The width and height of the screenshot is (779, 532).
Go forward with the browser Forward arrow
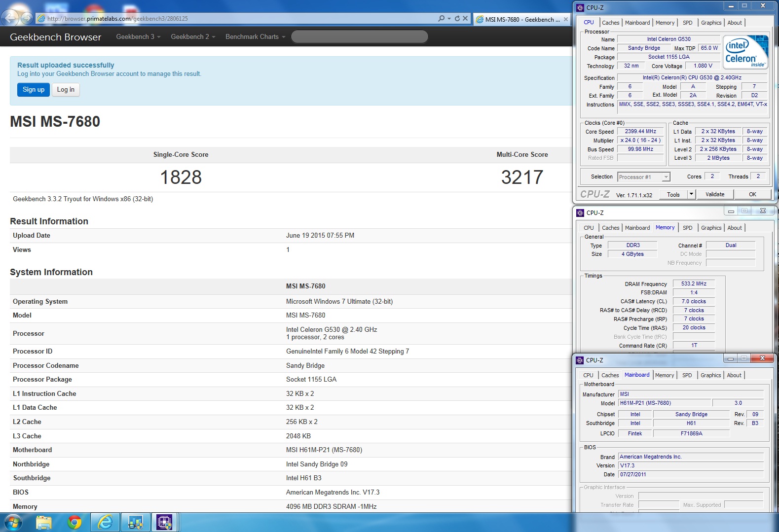[x=27, y=19]
